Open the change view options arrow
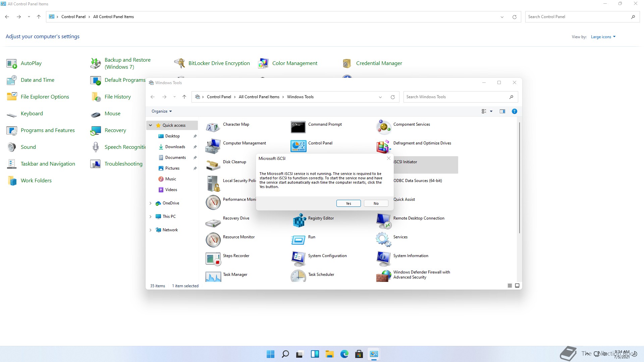644x362 pixels. point(491,111)
